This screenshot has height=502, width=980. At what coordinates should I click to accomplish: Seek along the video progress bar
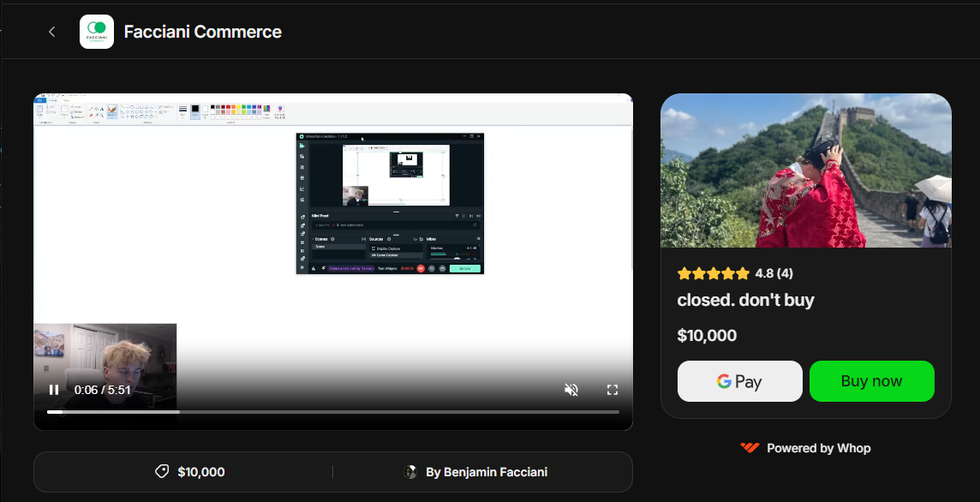[x=333, y=412]
